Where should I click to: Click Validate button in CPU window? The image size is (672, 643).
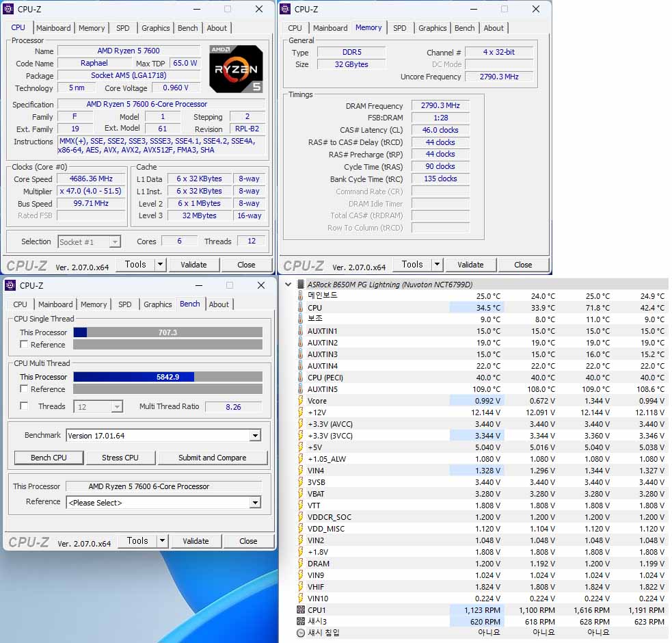193,264
